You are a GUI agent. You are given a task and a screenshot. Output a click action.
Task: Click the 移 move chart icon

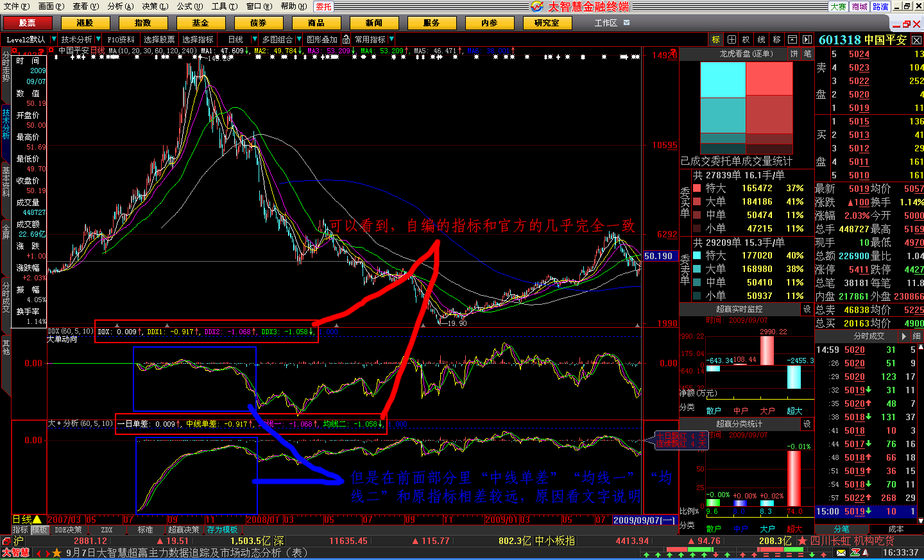pyautogui.click(x=777, y=40)
